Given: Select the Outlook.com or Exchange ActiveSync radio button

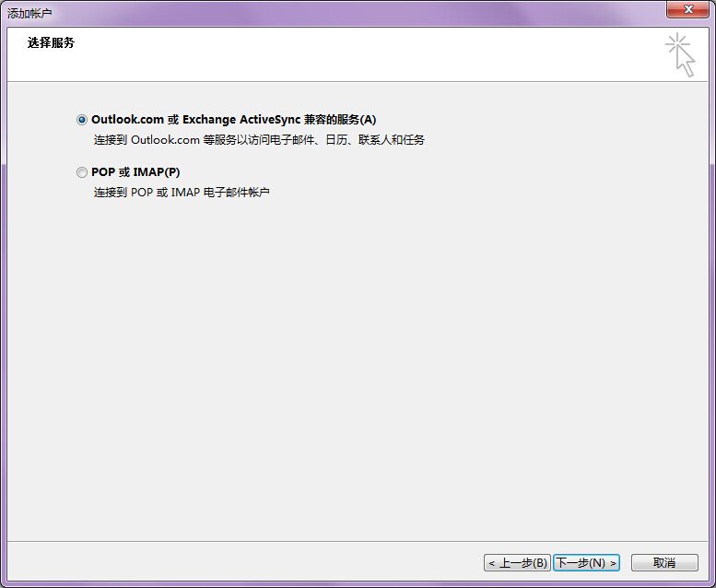Looking at the screenshot, I should coord(82,120).
